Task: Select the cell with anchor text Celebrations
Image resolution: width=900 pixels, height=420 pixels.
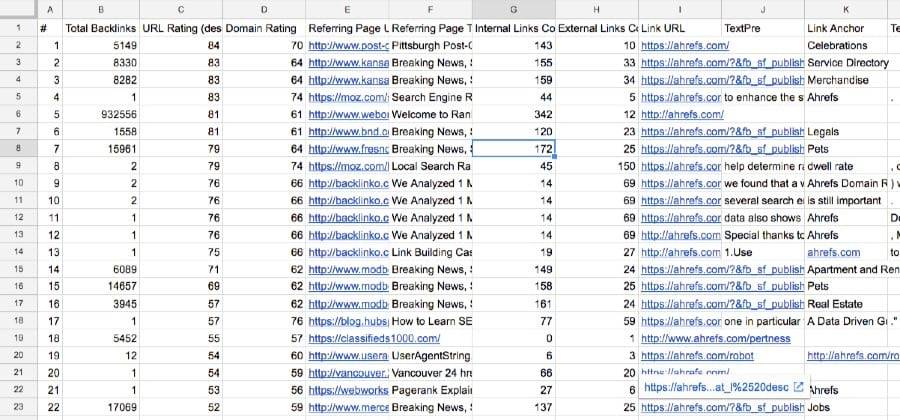Action: 845,45
